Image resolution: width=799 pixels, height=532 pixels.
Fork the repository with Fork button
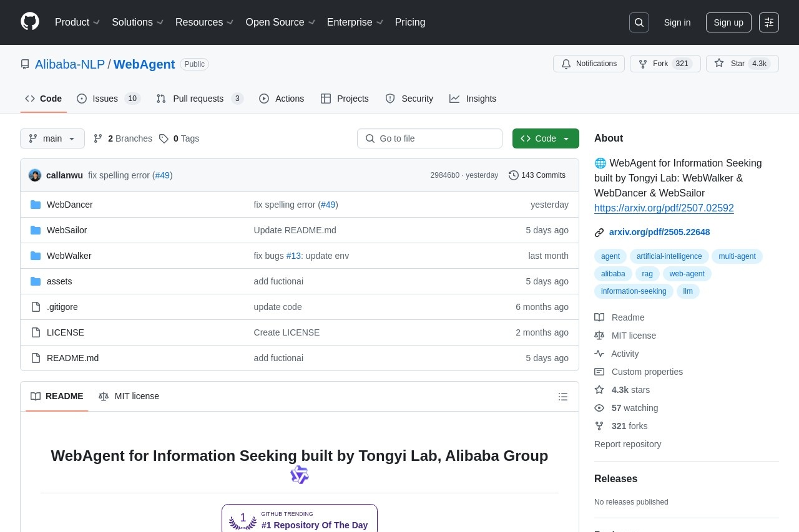pos(665,64)
